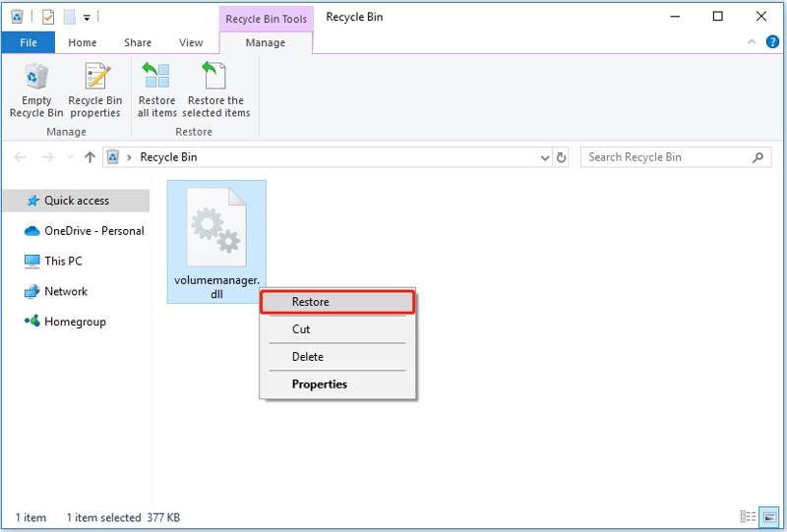Click in the Search Recycle Bin field
Viewport: 787px width, 532px height.
[664, 157]
